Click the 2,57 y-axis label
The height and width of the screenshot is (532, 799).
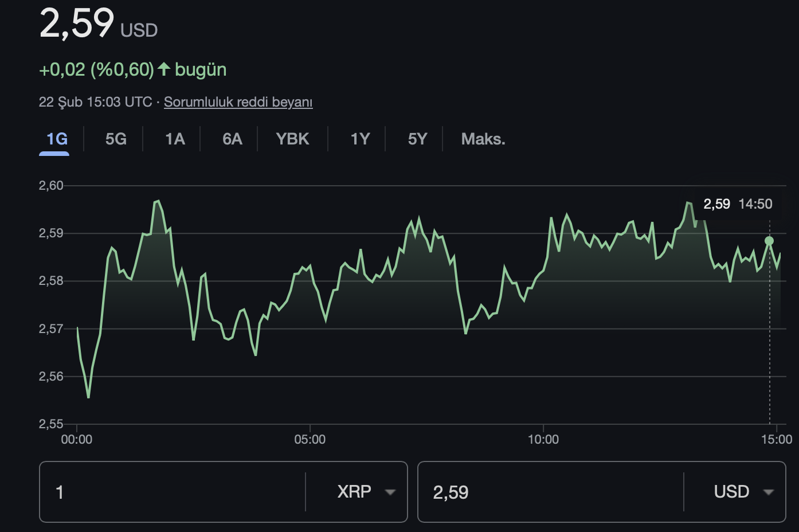(x=51, y=328)
